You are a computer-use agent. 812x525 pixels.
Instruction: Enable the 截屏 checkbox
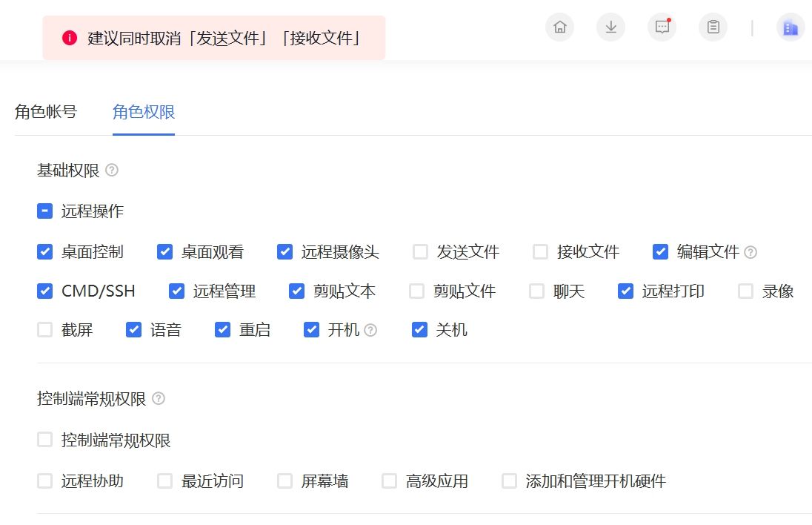(x=45, y=330)
